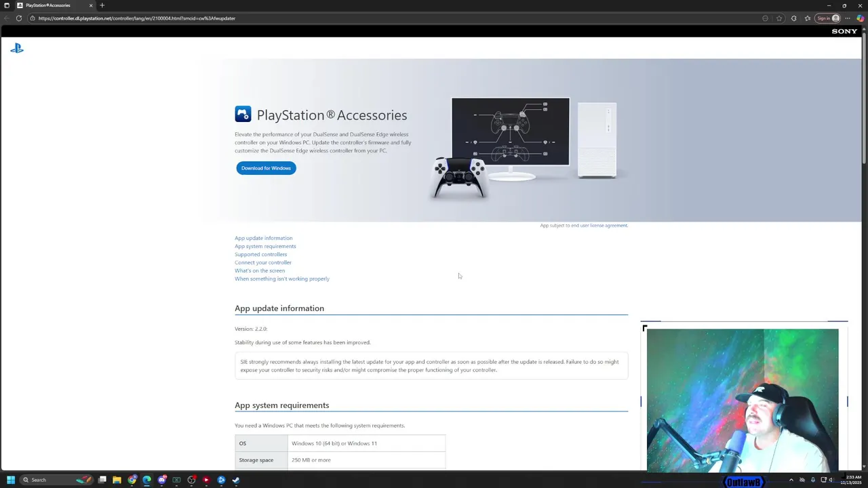The width and height of the screenshot is (868, 488).
Task: Open a new browser tab
Action: point(102,5)
